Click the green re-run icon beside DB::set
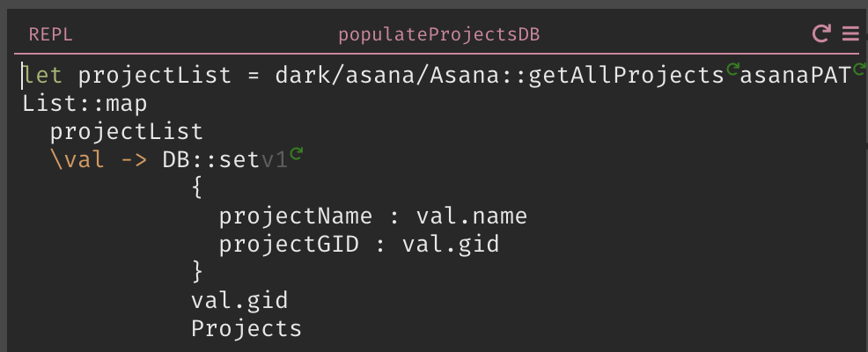Viewport: 868px width, 352px height. click(x=296, y=153)
